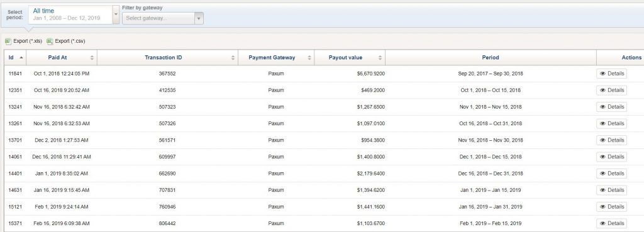
Task: Click Paid At Nov 16, 2018 6:32:53 AM
Action: 62,124
